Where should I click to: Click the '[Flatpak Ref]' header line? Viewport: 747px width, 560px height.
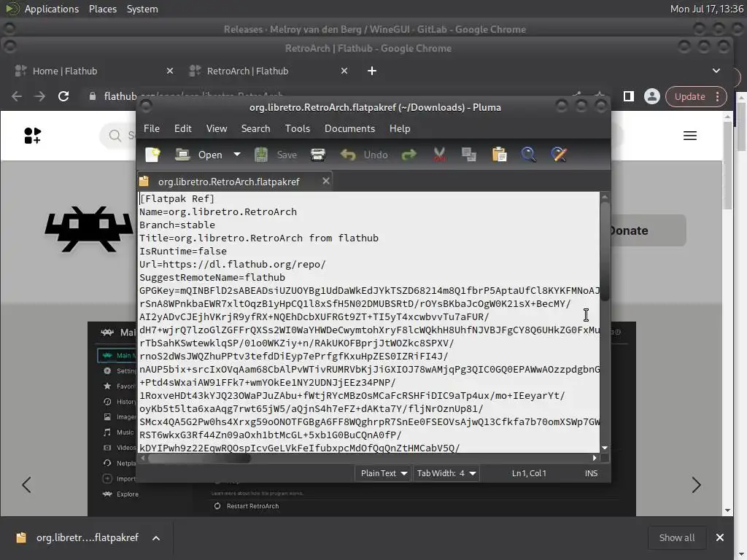tap(177, 198)
